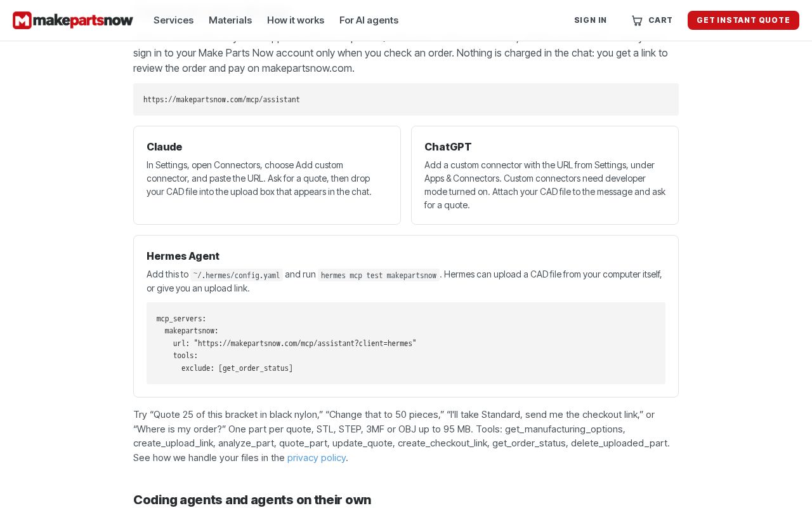Click the SIGN IN link
The image size is (812, 508).
point(591,20)
